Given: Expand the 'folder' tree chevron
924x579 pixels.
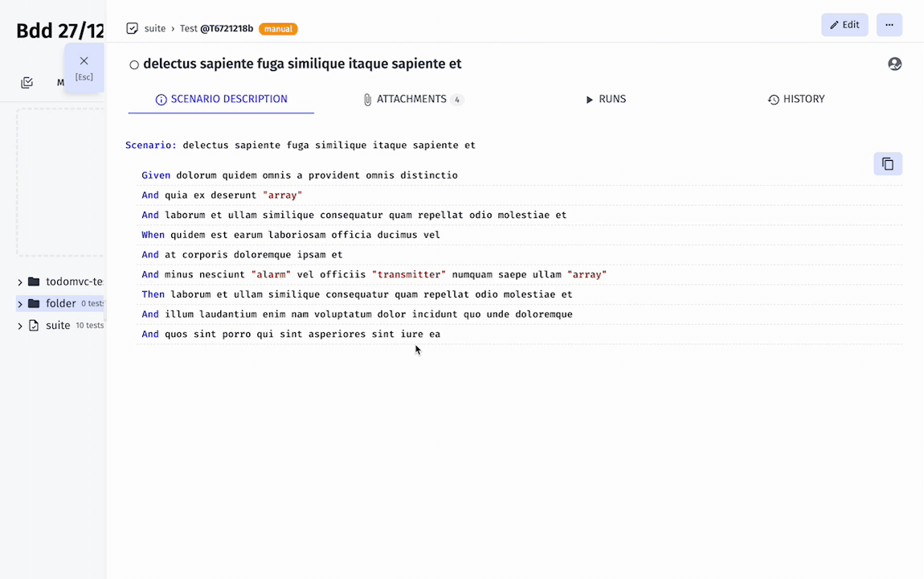Looking at the screenshot, I should 20,304.
